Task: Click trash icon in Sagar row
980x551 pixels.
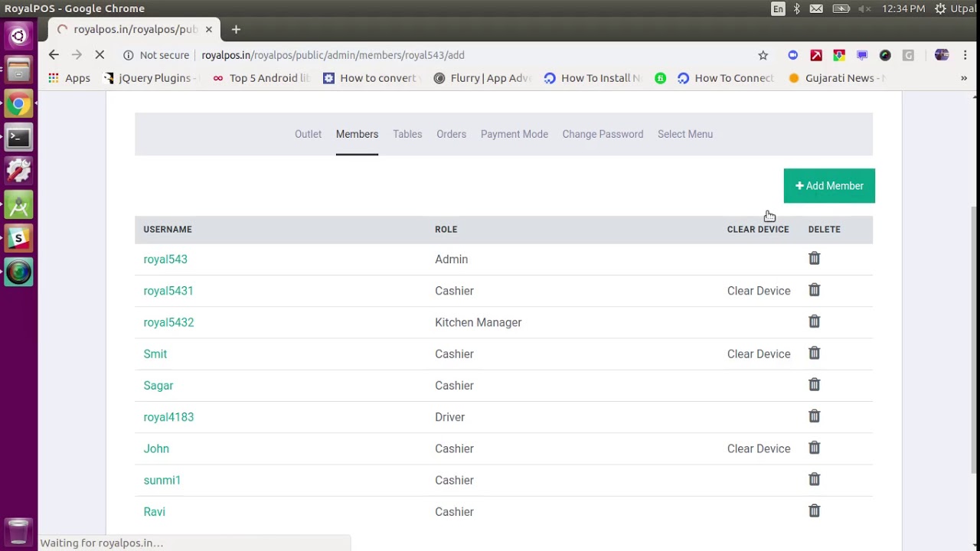Action: pos(814,385)
